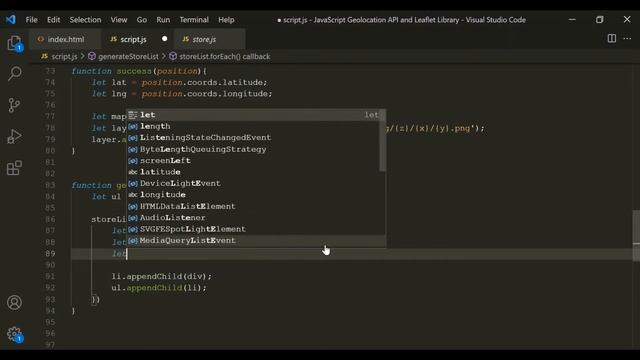Open the File menu
Image resolution: width=640 pixels, height=360 pixels.
[31, 20]
